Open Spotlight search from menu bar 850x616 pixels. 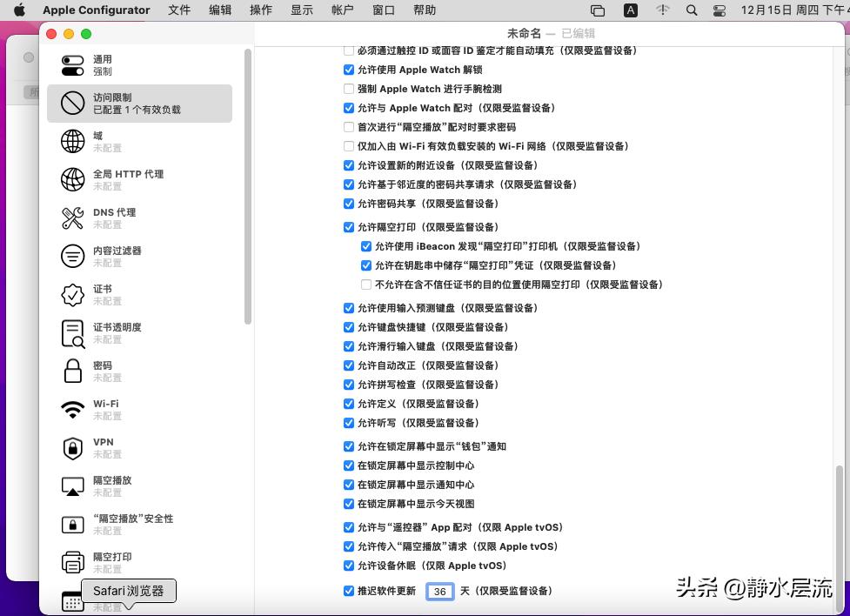(x=690, y=10)
